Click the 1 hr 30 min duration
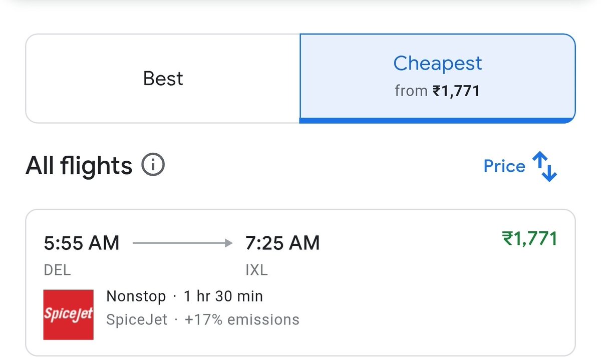This screenshot has width=601, height=364. click(x=223, y=296)
